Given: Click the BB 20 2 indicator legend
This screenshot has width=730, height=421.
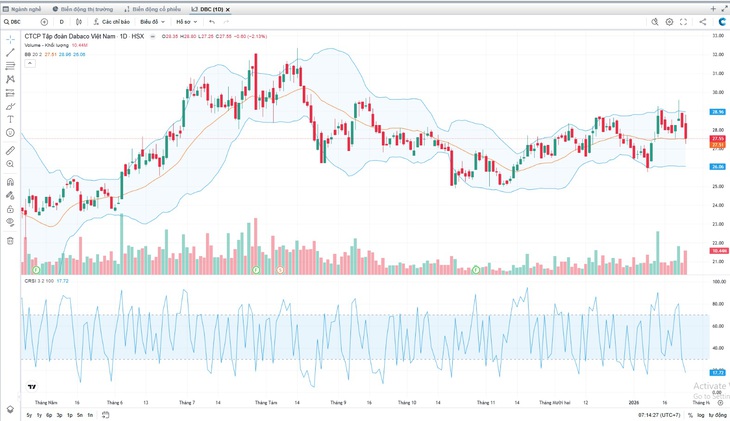Looking at the screenshot, I should pyautogui.click(x=33, y=54).
